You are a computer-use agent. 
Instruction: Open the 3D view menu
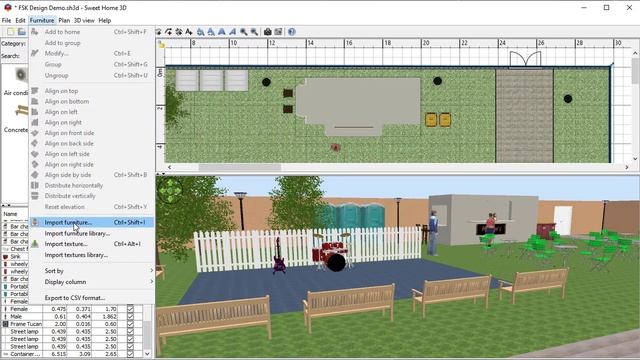point(84,20)
